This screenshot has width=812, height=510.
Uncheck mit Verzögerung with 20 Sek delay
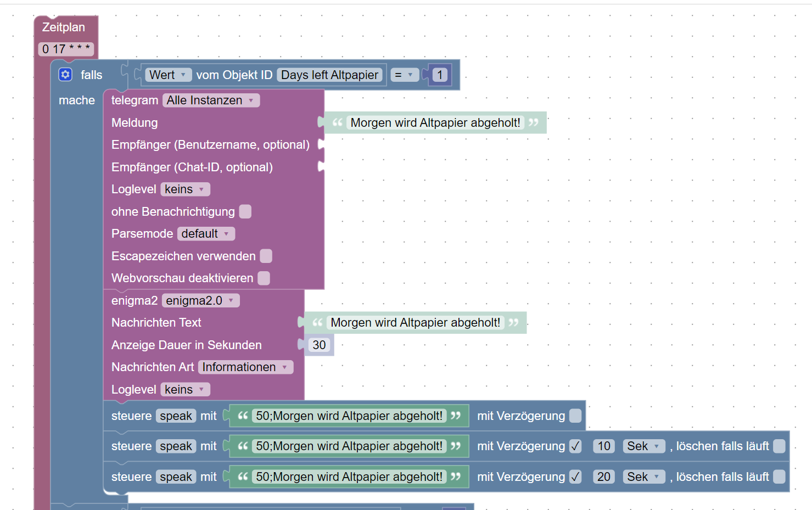click(x=575, y=477)
